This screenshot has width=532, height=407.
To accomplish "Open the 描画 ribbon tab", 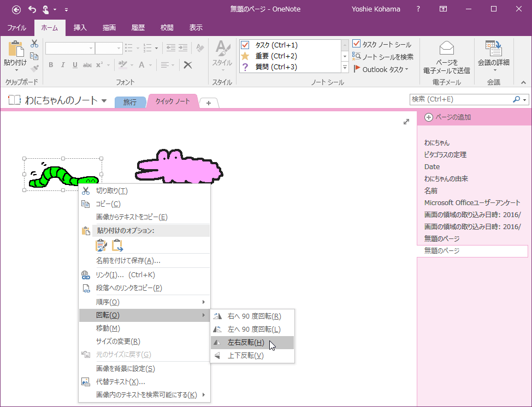I will [109, 28].
